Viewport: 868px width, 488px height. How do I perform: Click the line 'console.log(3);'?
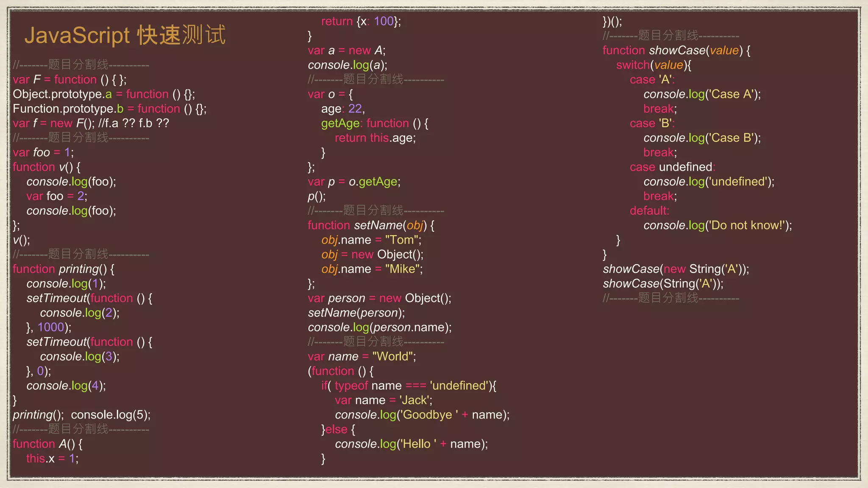pyautogui.click(x=80, y=356)
